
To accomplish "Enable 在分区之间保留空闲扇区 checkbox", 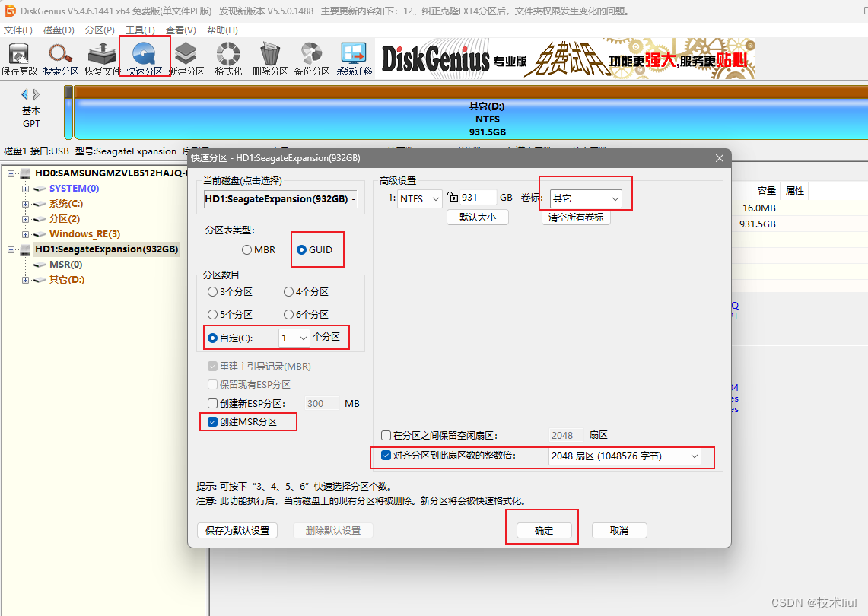I will (386, 436).
